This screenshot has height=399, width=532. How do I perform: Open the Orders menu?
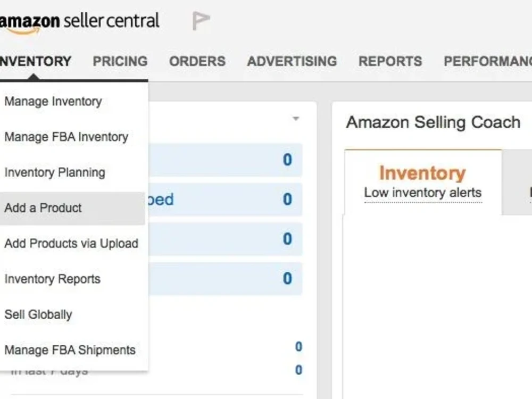pos(197,61)
